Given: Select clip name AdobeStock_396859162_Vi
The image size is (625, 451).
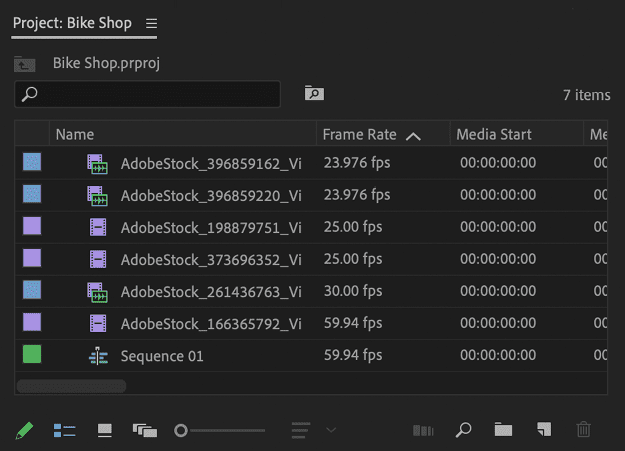Looking at the screenshot, I should 211,164.
